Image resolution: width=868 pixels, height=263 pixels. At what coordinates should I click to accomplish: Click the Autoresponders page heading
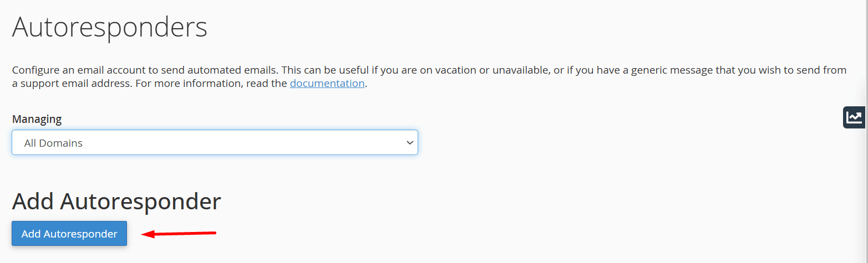click(x=110, y=27)
